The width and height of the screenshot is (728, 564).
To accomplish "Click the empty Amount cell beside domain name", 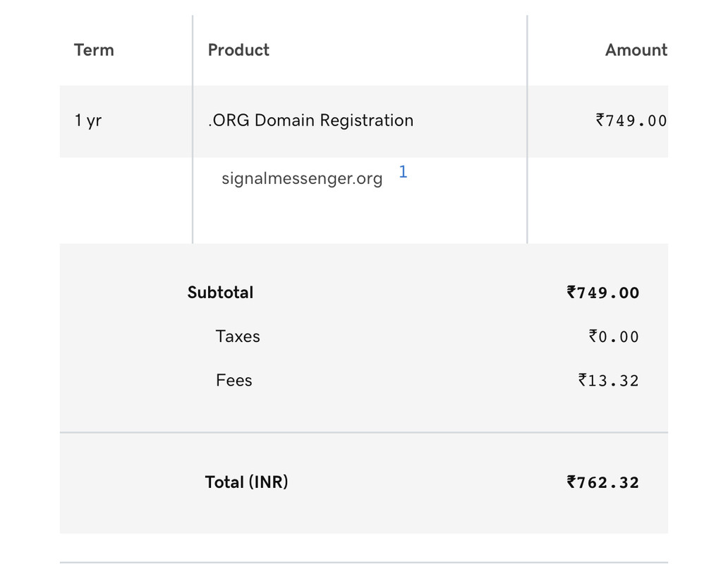I will (598, 200).
